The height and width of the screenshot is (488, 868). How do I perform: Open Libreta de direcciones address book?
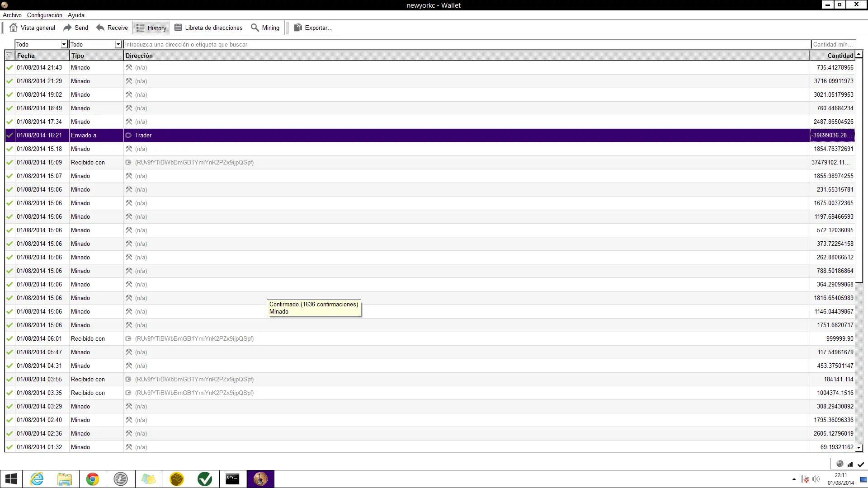(x=208, y=28)
